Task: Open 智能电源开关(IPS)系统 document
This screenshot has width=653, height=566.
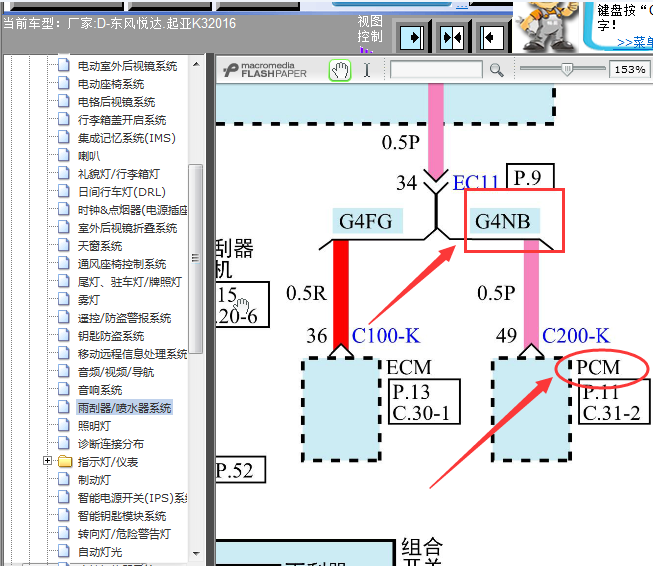Action: click(x=132, y=498)
